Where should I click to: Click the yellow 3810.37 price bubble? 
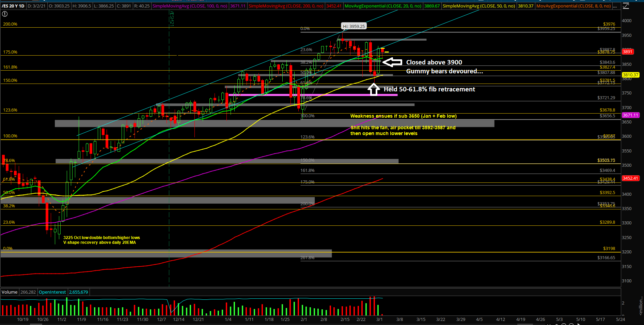click(630, 75)
